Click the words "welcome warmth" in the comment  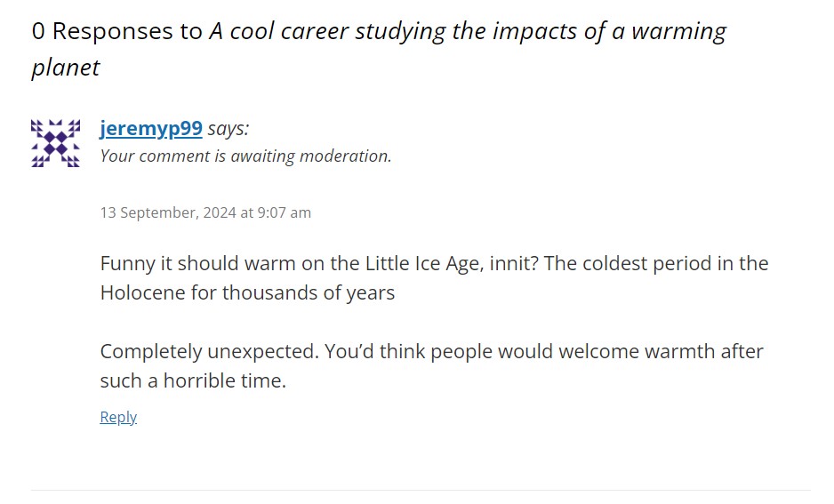(x=637, y=351)
